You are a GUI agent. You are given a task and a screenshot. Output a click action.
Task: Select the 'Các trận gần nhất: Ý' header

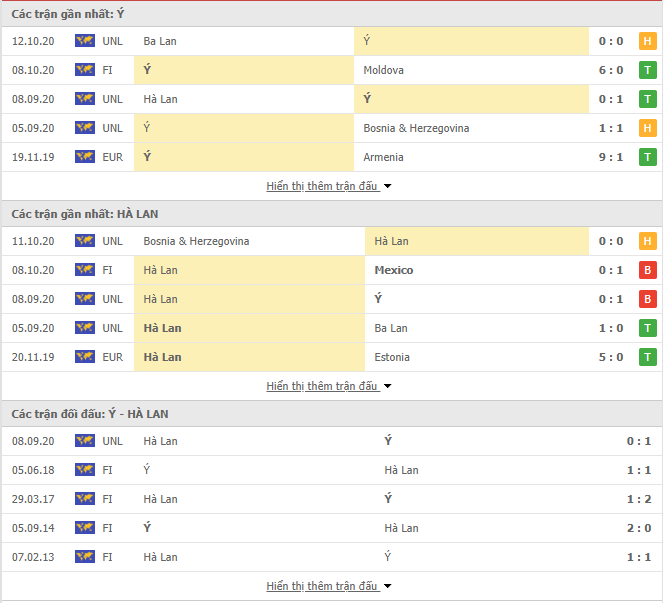(68, 14)
